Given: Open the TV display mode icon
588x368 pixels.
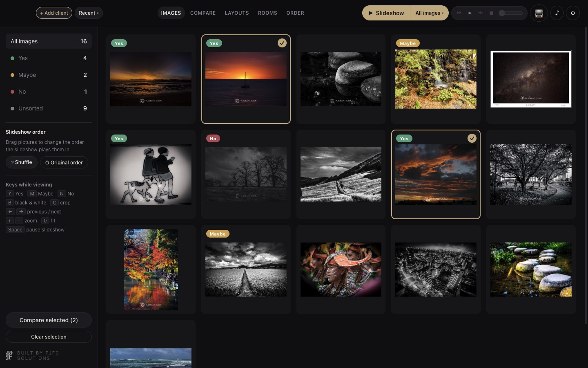Looking at the screenshot, I should click(x=539, y=13).
